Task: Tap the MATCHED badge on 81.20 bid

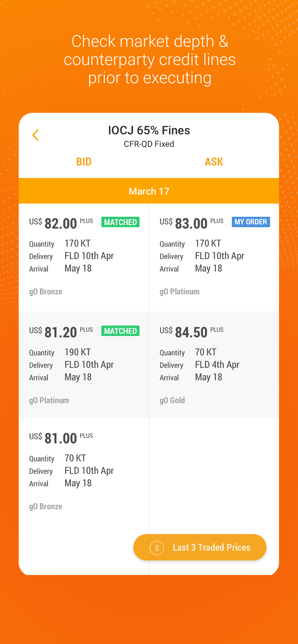Action: (120, 331)
